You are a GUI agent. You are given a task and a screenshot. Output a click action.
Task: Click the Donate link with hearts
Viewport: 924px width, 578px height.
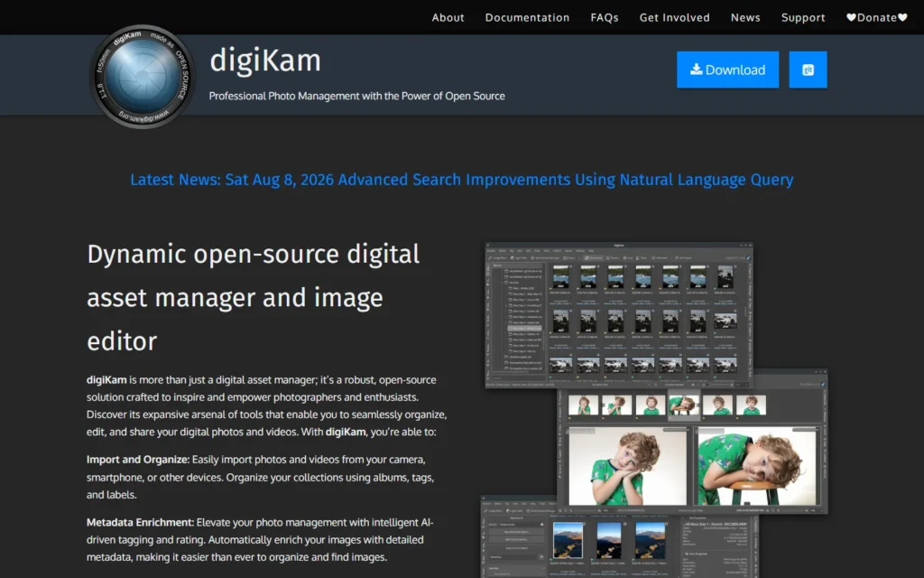[x=877, y=18]
